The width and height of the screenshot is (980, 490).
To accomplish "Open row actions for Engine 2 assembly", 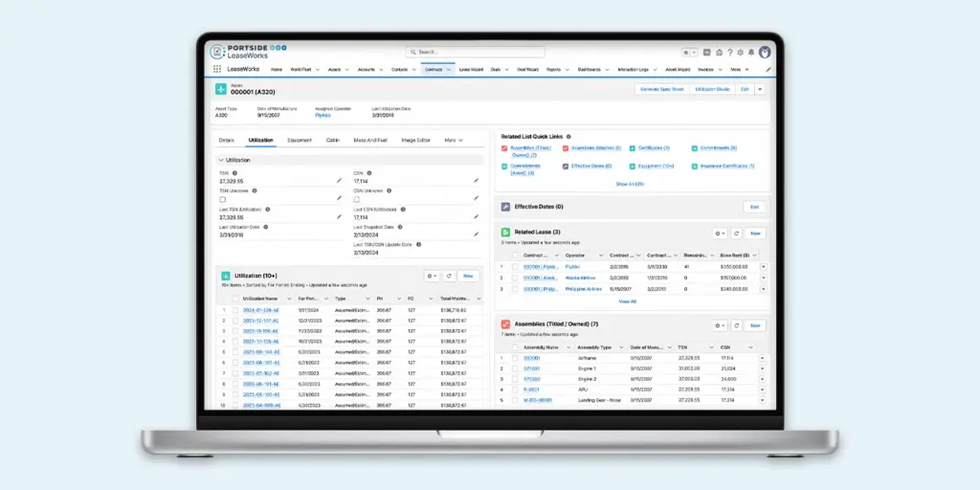I will tap(763, 379).
